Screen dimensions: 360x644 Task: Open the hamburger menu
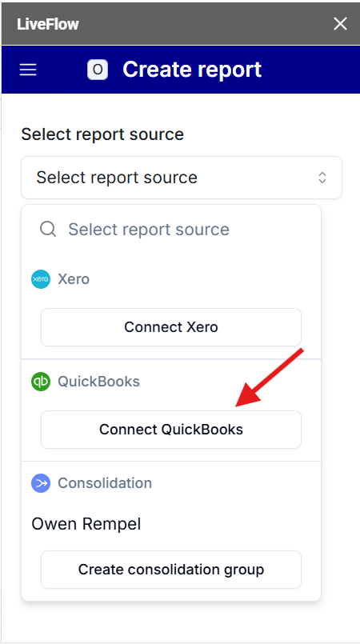point(28,70)
